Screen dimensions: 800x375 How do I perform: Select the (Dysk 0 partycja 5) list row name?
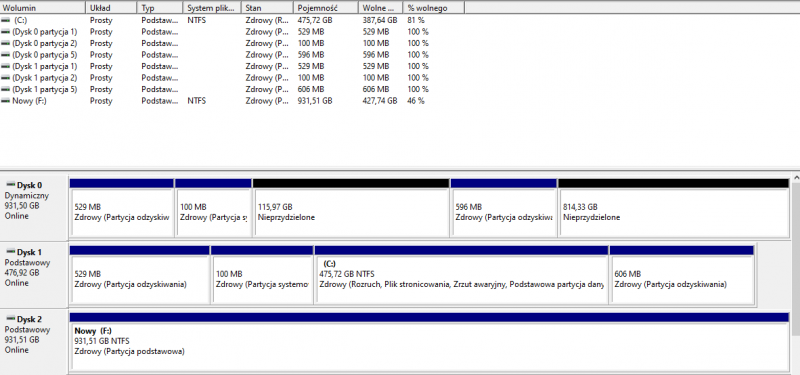[x=44, y=55]
